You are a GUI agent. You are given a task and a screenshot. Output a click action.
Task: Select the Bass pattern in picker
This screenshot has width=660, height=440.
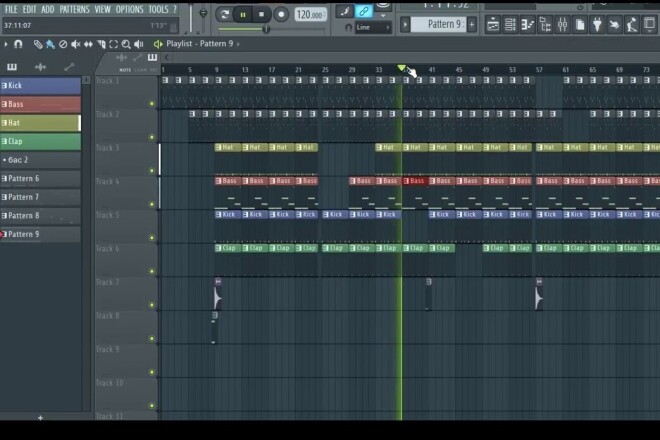(x=40, y=104)
